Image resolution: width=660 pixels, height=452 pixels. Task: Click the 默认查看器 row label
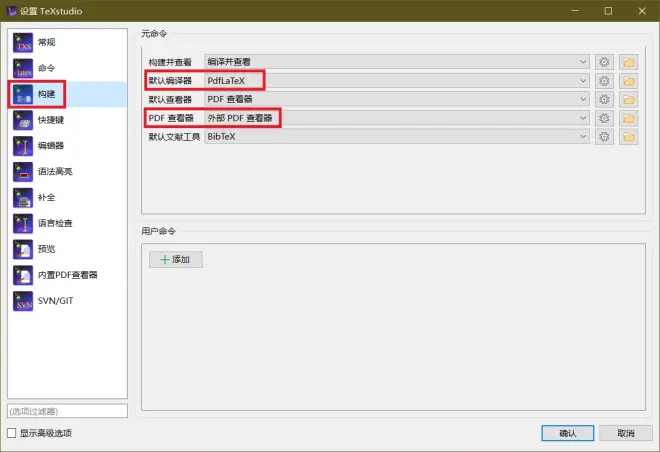(170, 100)
